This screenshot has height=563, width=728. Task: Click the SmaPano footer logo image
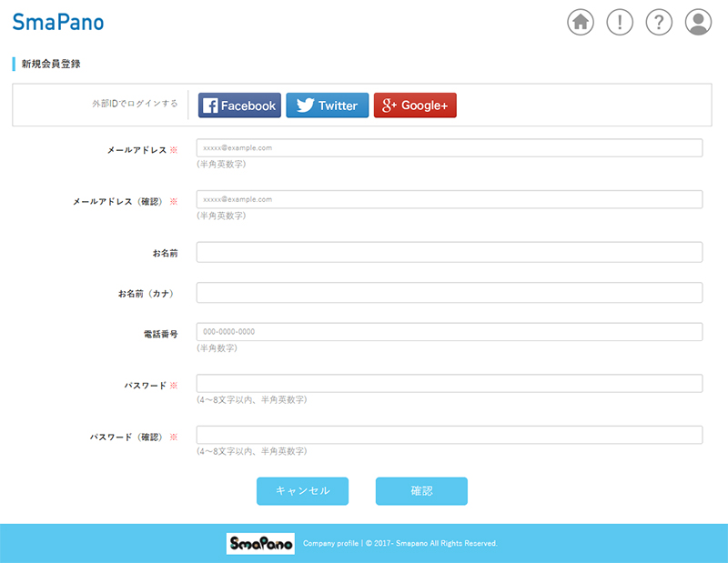point(260,543)
